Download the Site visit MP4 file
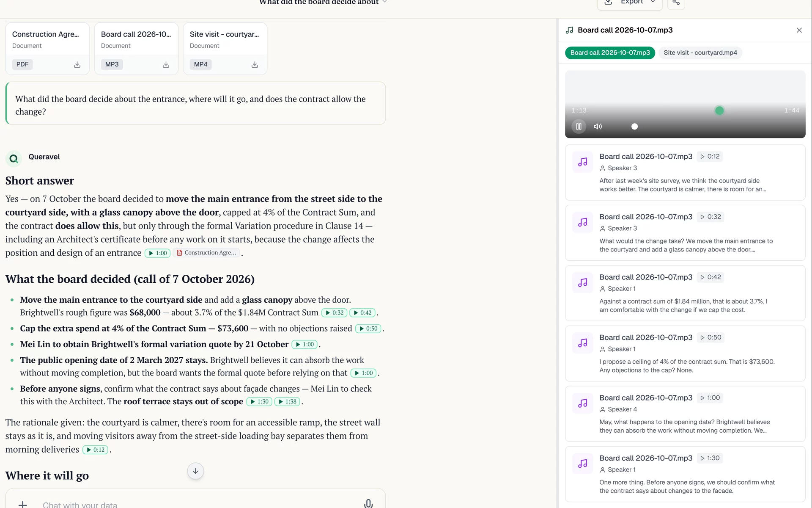This screenshot has height=508, width=812. click(x=255, y=64)
